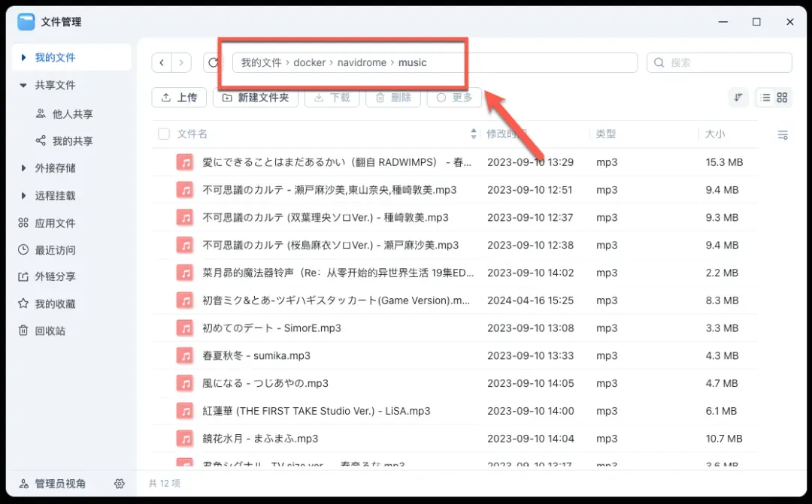Click the refresh icon beside the path bar
Viewport: 812px width, 504px height.
214,63
